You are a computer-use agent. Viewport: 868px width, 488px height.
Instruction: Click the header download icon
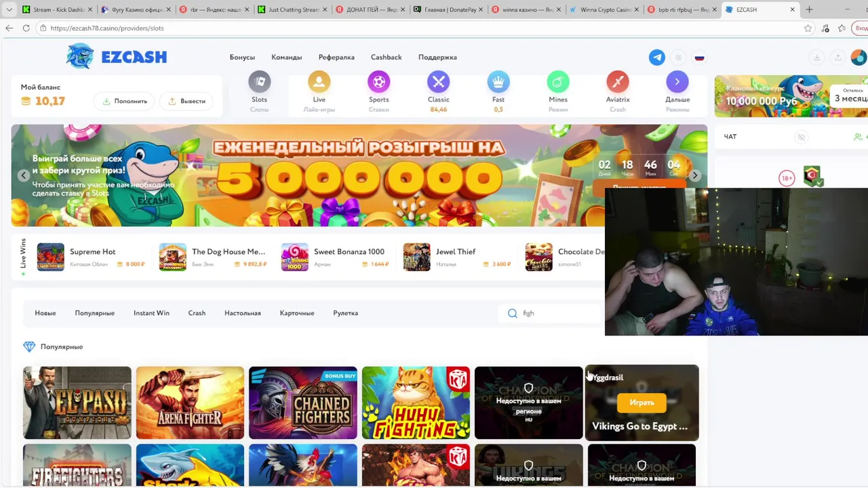coord(816,58)
